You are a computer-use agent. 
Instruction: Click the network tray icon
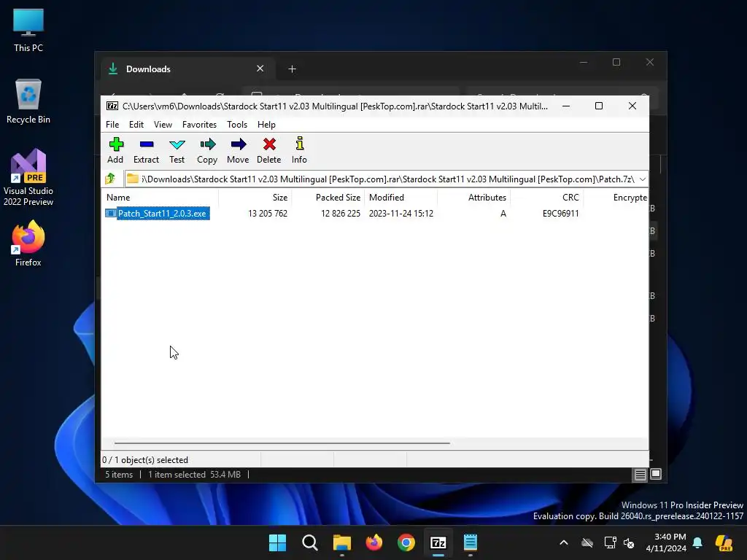coord(611,542)
